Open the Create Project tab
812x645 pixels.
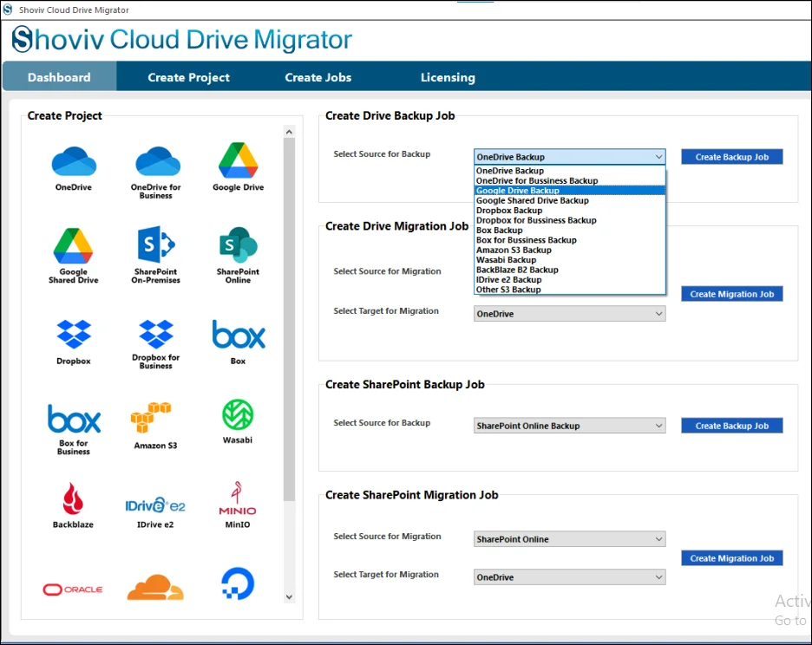tap(188, 77)
